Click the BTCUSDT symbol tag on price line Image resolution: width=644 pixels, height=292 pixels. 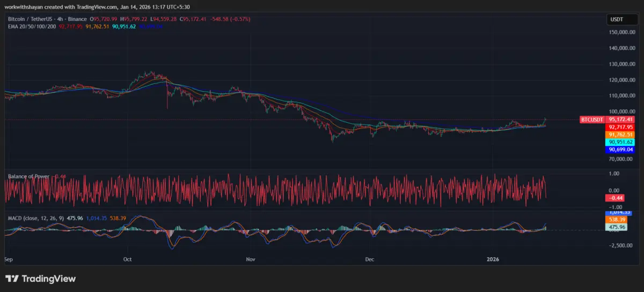[592, 119]
